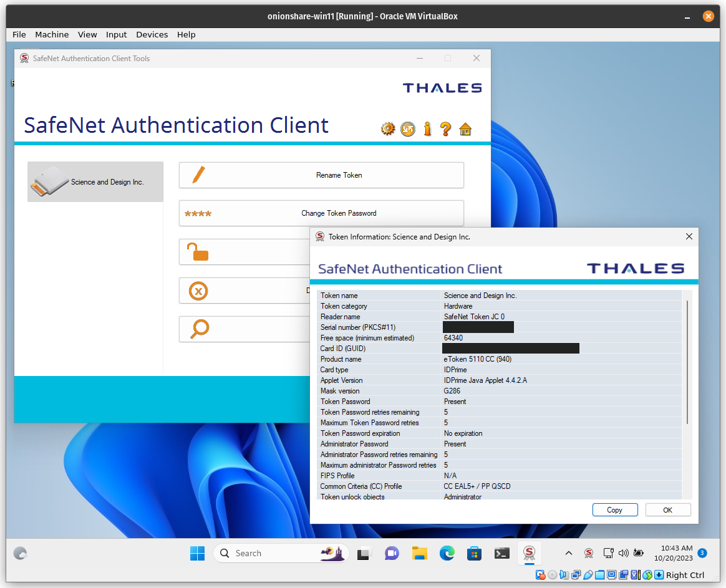This screenshot has height=588, width=726.
Task: Click OK in Token Information dialog
Action: click(667, 510)
